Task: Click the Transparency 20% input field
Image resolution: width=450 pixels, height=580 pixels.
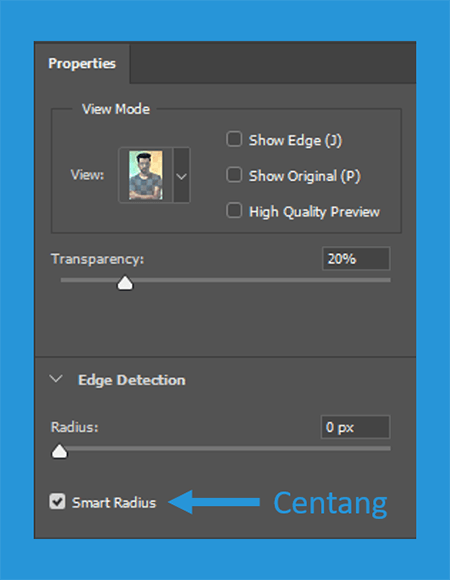Action: 356,259
